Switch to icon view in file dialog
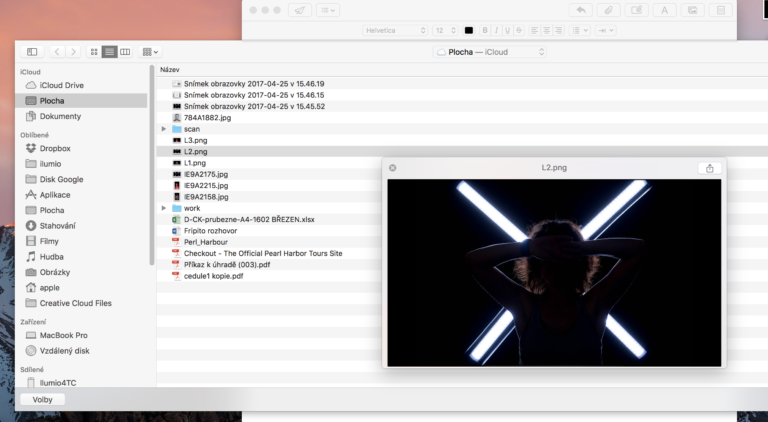768x422 pixels. (94, 51)
